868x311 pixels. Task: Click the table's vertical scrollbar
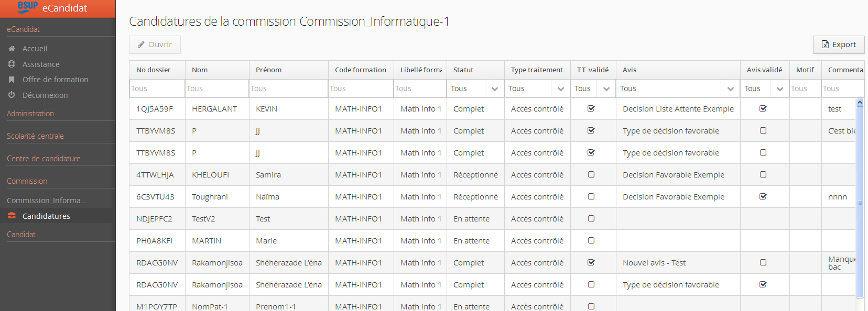point(860,202)
